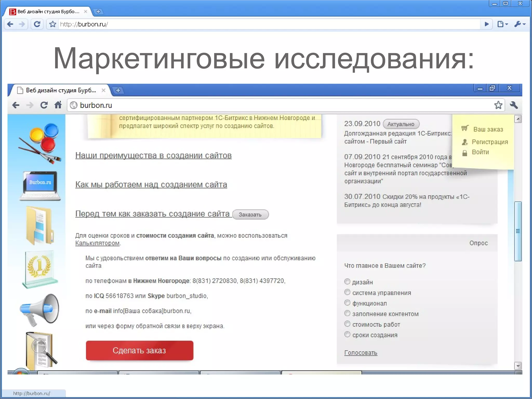Bookmark page with outer star icon
The image size is (532, 399).
click(x=53, y=24)
